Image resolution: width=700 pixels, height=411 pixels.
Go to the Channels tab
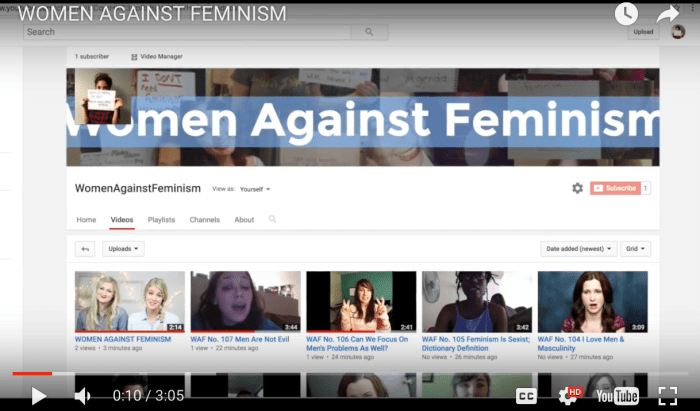click(204, 220)
